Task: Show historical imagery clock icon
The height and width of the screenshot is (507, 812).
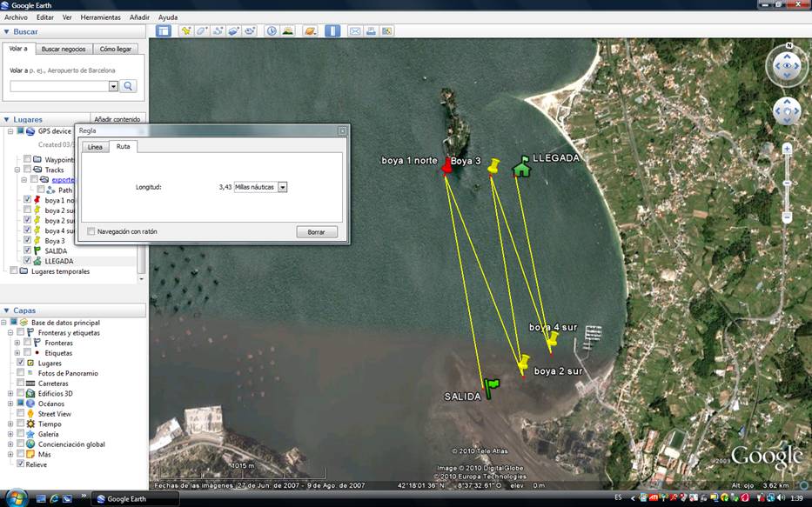Action: (x=272, y=31)
